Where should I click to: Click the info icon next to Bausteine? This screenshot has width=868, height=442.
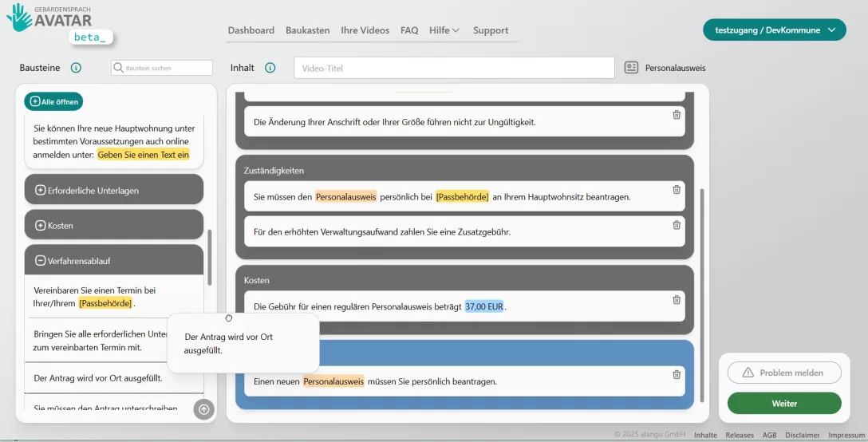tap(76, 68)
